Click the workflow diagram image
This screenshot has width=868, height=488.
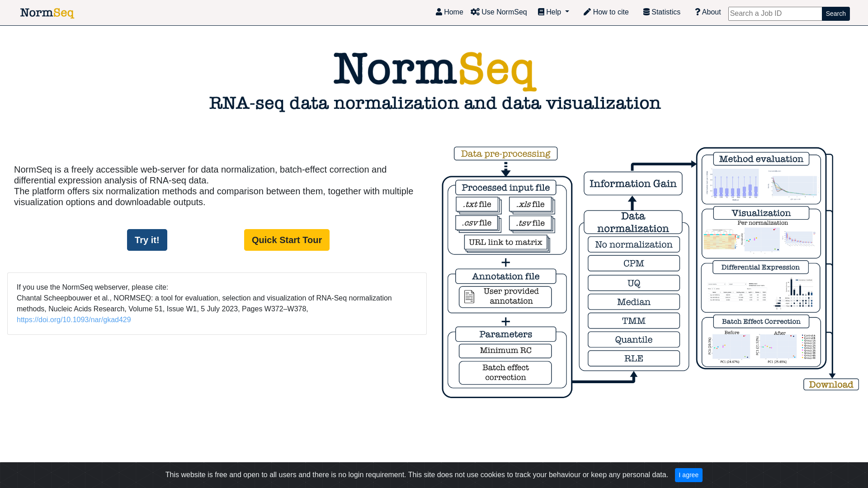(650, 272)
